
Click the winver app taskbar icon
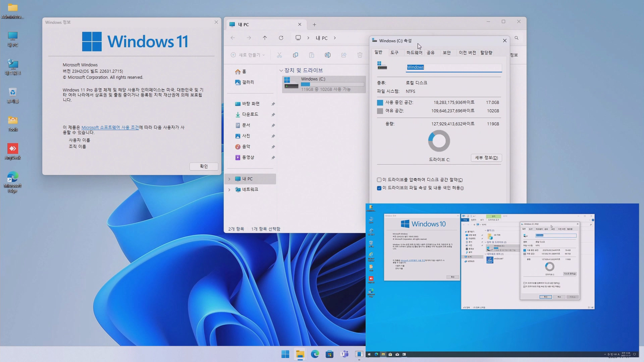point(359,354)
